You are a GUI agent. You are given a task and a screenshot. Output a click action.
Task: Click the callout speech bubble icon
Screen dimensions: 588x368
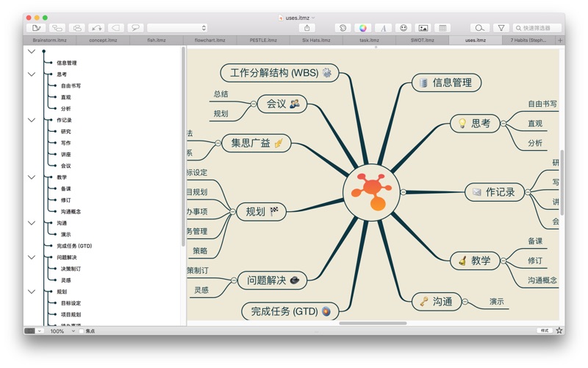pos(135,28)
